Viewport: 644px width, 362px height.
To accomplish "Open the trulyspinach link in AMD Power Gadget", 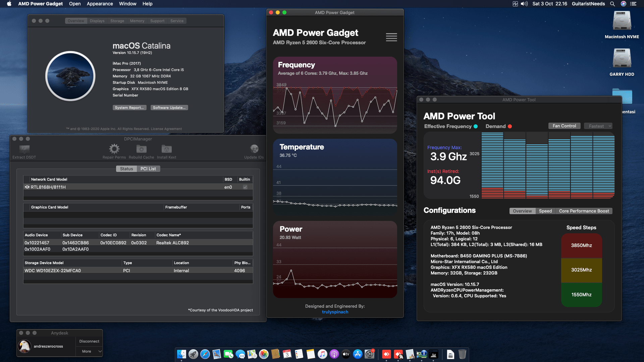I will click(335, 312).
